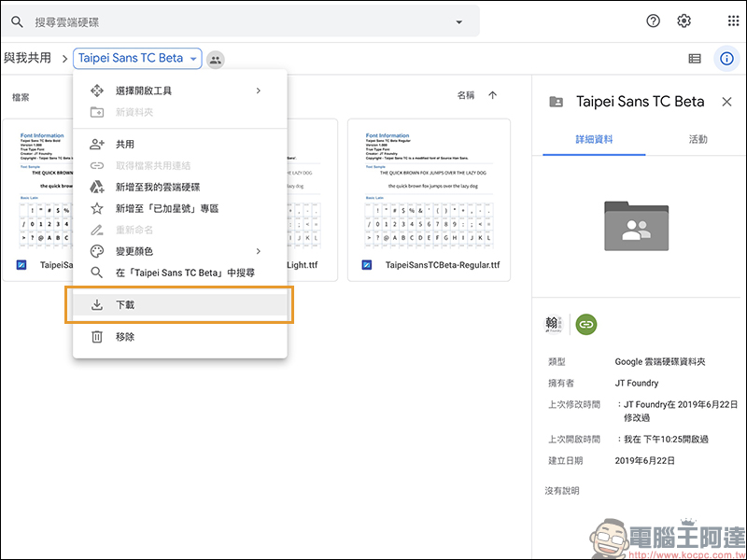Click the download arrow icon
The height and width of the screenshot is (560, 747).
point(97,305)
